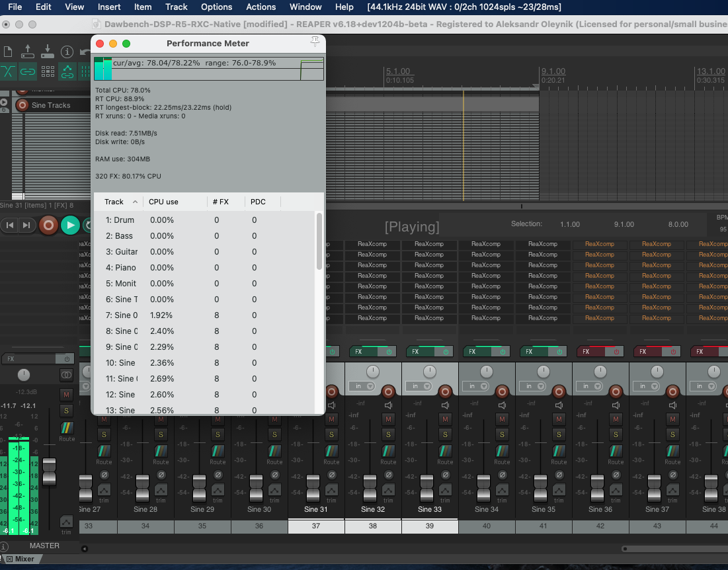The height and width of the screenshot is (570, 728).
Task: Click the speaker monitor icon on Sine 37
Action: point(672,405)
